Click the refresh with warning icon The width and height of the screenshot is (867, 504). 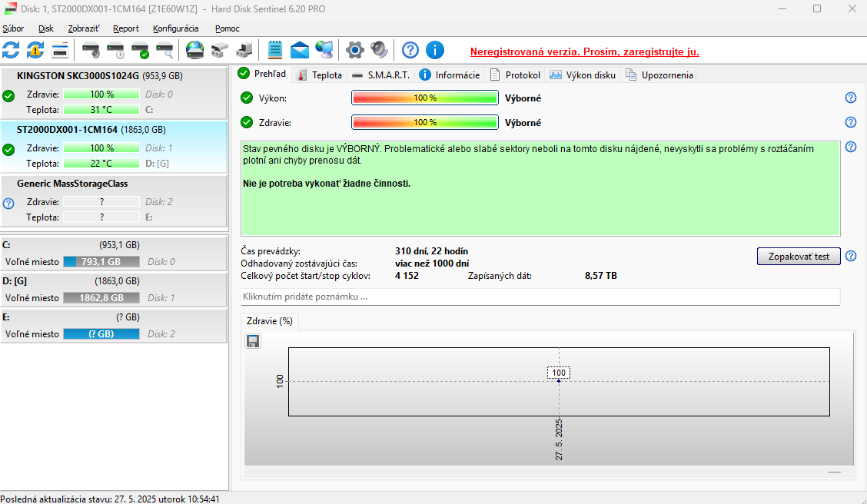tap(35, 50)
